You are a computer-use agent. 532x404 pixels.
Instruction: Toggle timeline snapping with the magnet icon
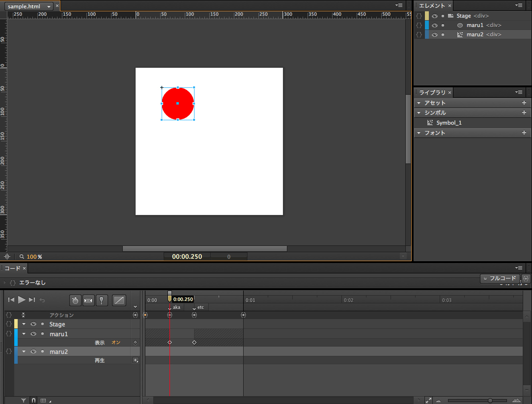coord(33,400)
